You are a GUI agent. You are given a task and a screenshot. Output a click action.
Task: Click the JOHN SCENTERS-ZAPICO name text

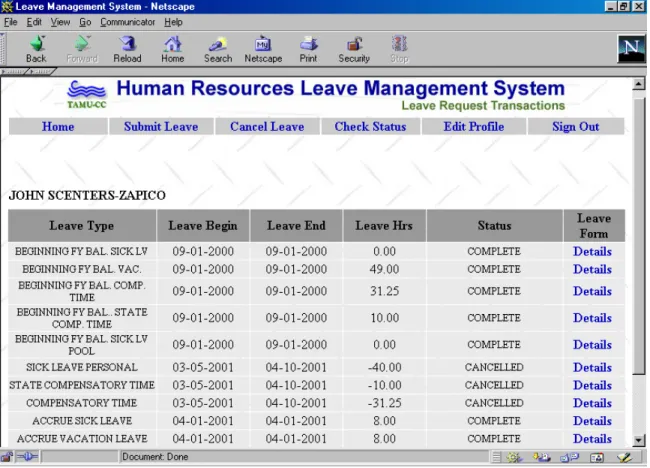[87, 196]
